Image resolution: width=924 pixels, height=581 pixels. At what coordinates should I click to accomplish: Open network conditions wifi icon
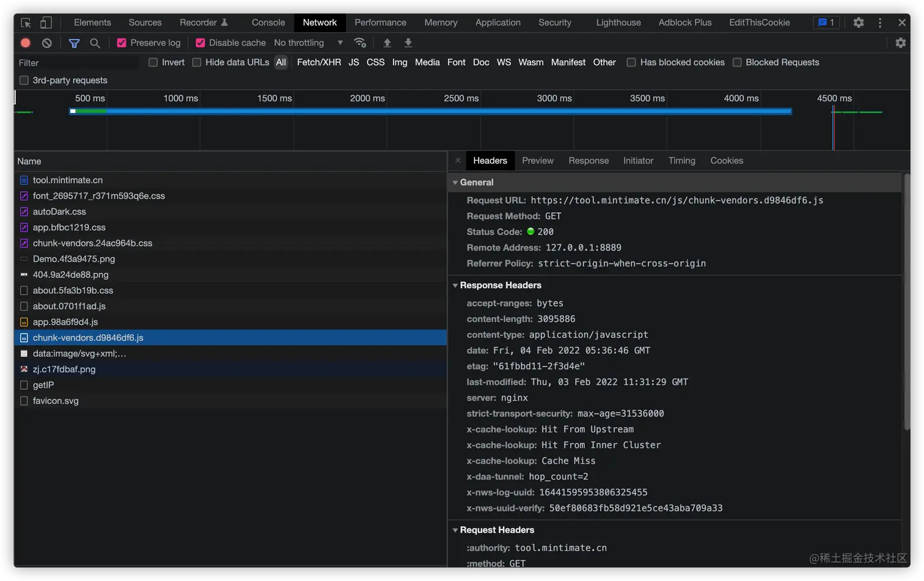coord(360,43)
